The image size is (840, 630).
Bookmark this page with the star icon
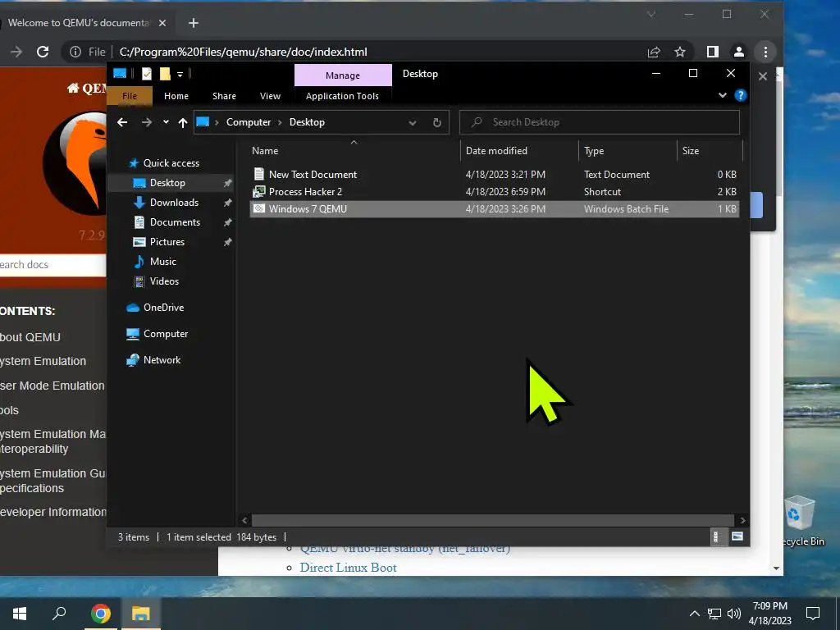[680, 52]
